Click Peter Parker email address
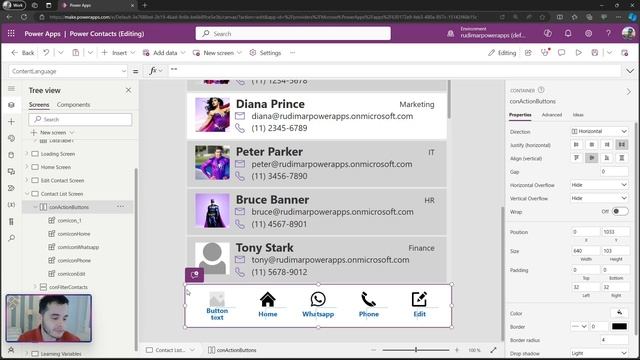This screenshot has height=360, width=640. 332,164
